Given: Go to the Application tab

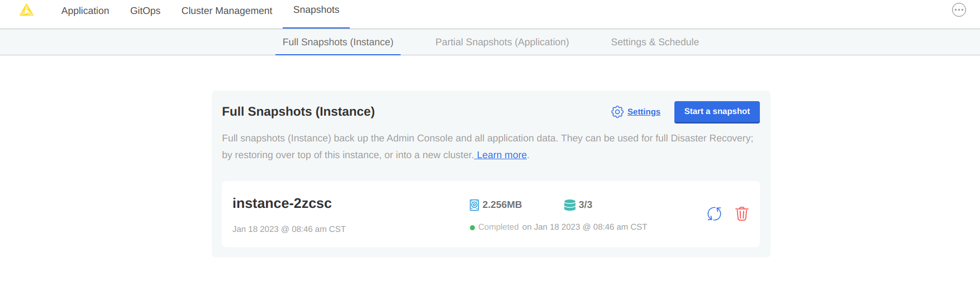Looking at the screenshot, I should pyautogui.click(x=85, y=11).
